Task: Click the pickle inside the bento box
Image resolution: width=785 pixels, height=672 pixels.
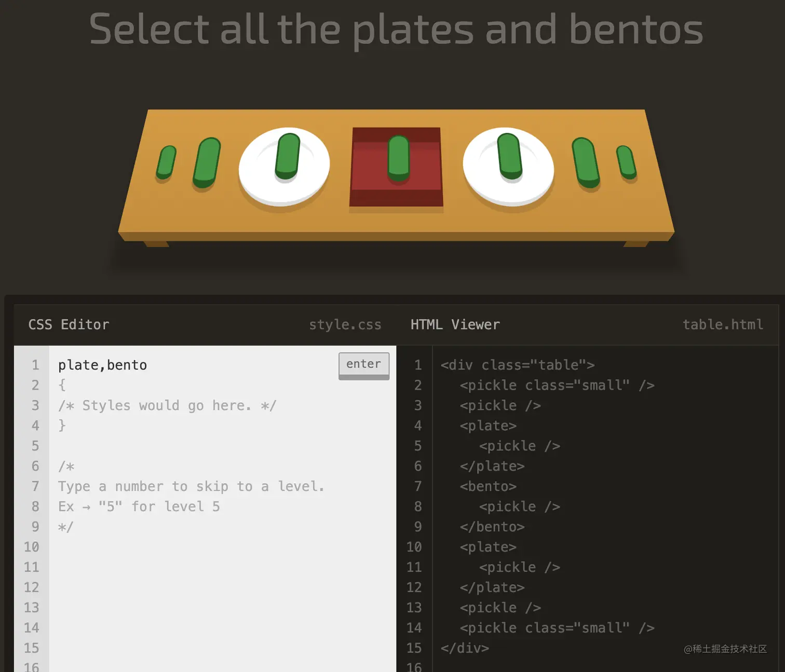Action: click(398, 158)
